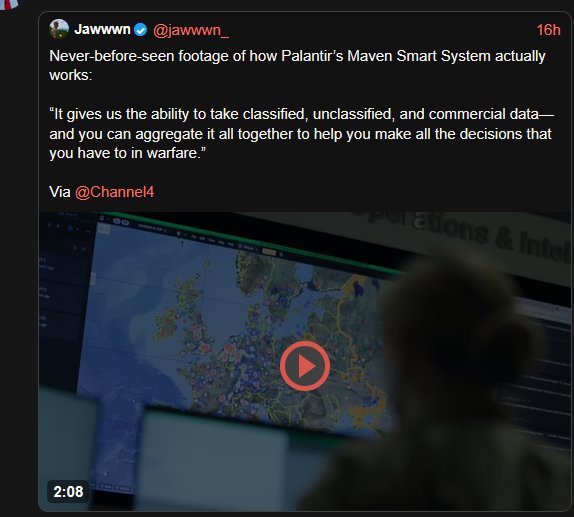Visit the @Channel4 mention
The height and width of the screenshot is (517, 574).
(x=115, y=192)
